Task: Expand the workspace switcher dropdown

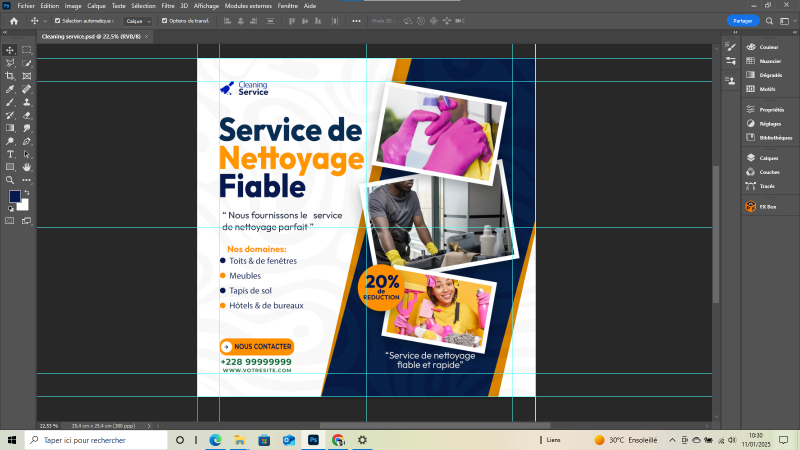Action: 785,20
